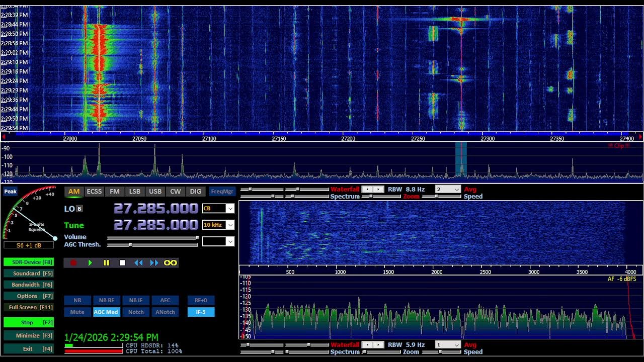Click the Tune frequency 27.285.000 display
The height and width of the screenshot is (362, 644).
point(156,225)
